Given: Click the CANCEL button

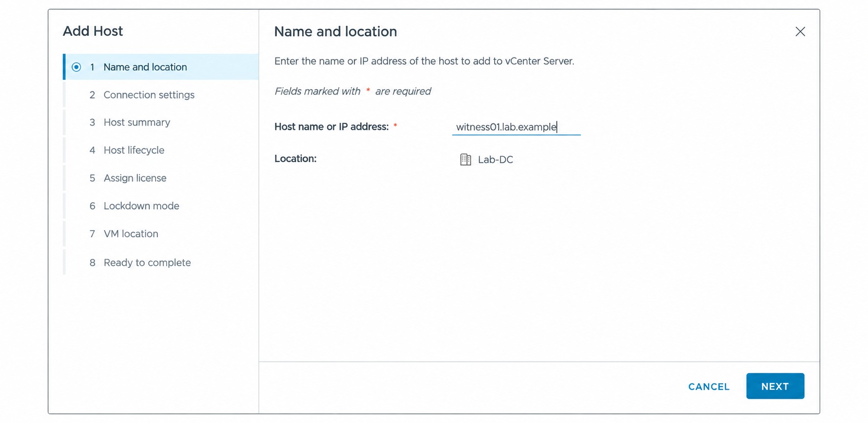Looking at the screenshot, I should click(709, 386).
